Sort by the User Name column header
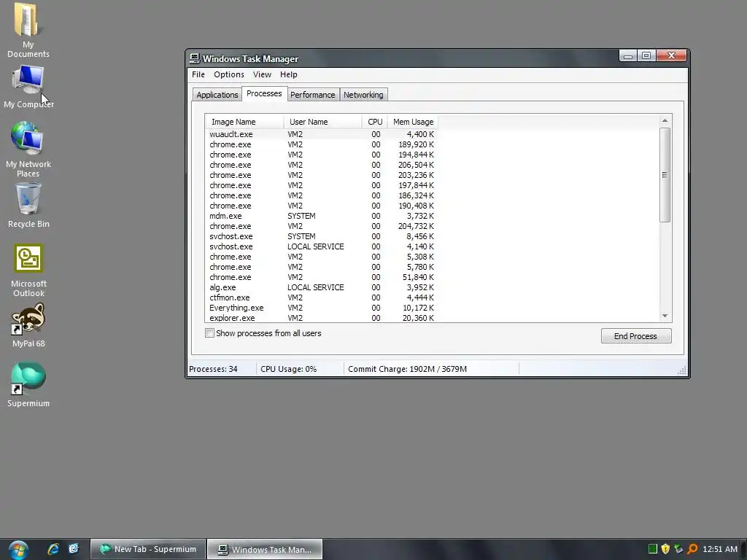Screen dimensions: 747x560 (x=322, y=122)
